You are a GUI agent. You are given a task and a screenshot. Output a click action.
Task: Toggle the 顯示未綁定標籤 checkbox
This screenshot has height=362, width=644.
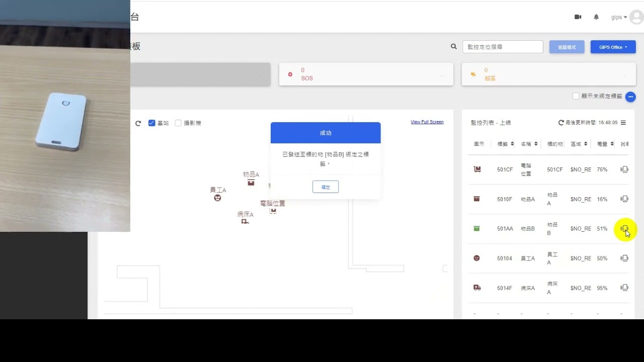point(576,96)
